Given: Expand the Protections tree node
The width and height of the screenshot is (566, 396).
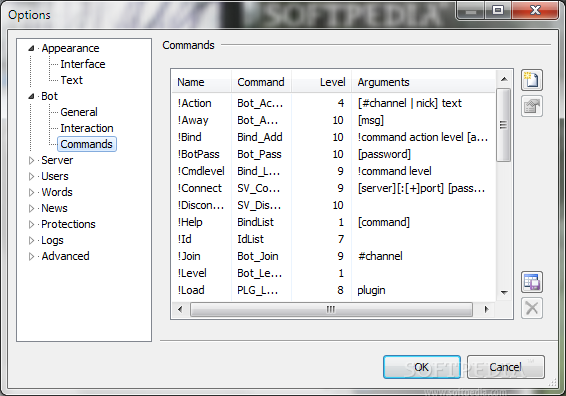Looking at the screenshot, I should (31, 224).
